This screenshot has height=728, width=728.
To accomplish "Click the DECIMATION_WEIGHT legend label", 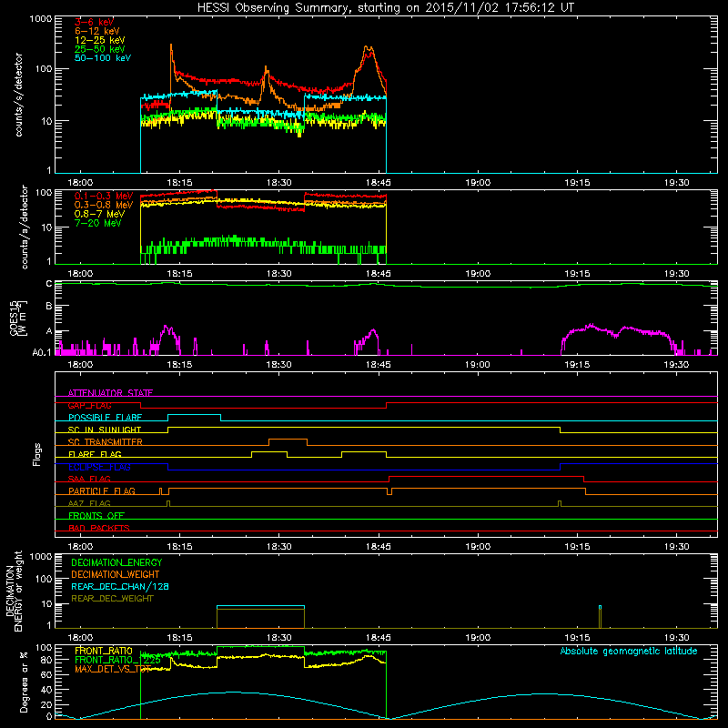I will (116, 574).
